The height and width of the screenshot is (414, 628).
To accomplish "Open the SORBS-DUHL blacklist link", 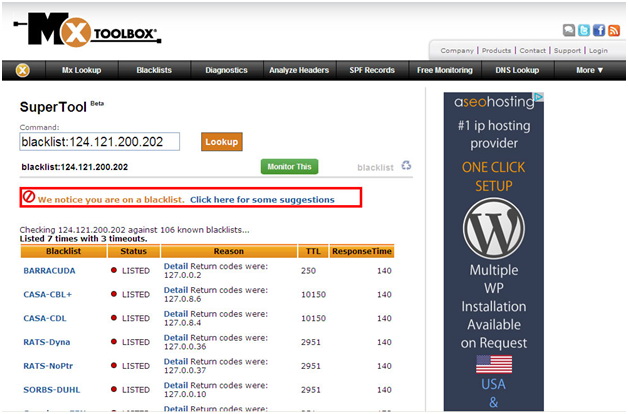I will (x=52, y=390).
